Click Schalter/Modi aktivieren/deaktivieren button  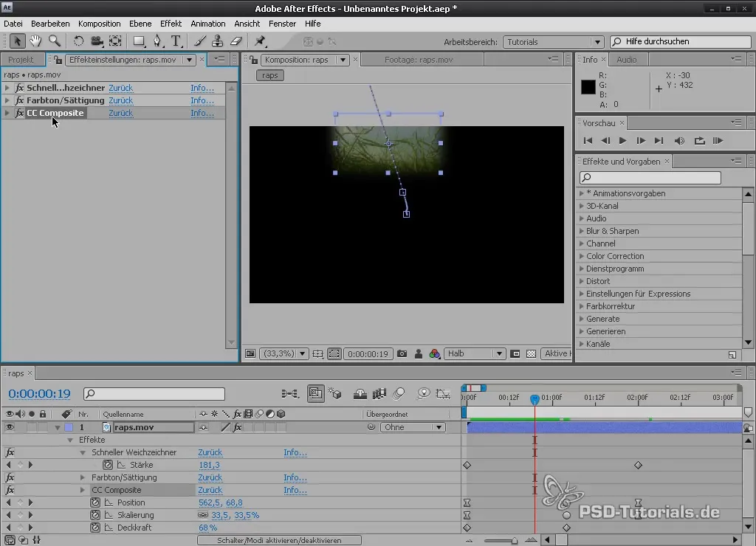[x=279, y=540]
